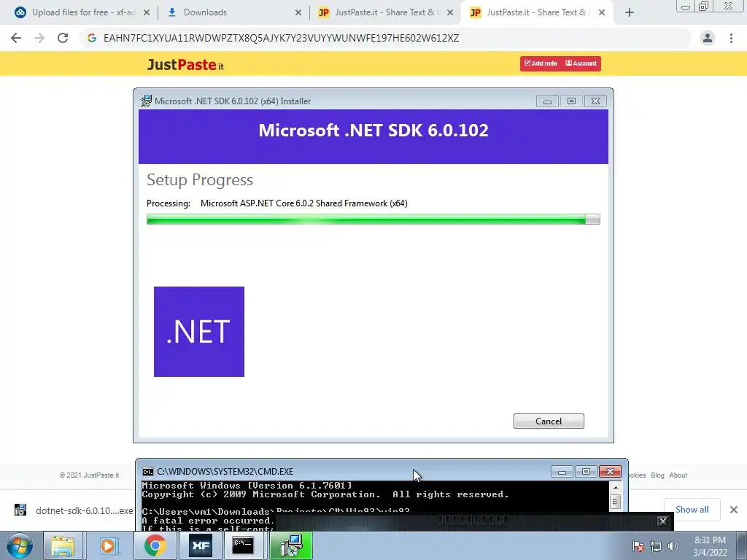Viewport: 747px width, 560px height.
Task: Minimize the Chrome browser window
Action: pyautogui.click(x=686, y=7)
